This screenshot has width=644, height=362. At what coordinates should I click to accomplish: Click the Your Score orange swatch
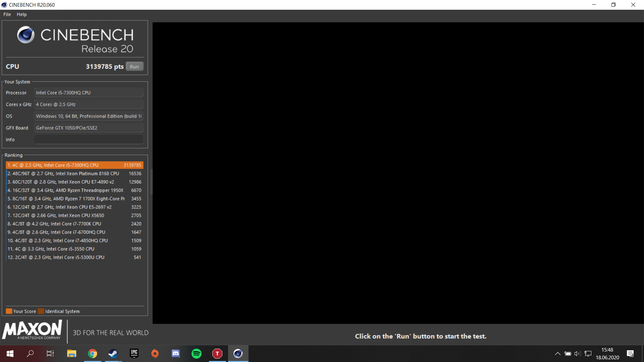point(9,311)
